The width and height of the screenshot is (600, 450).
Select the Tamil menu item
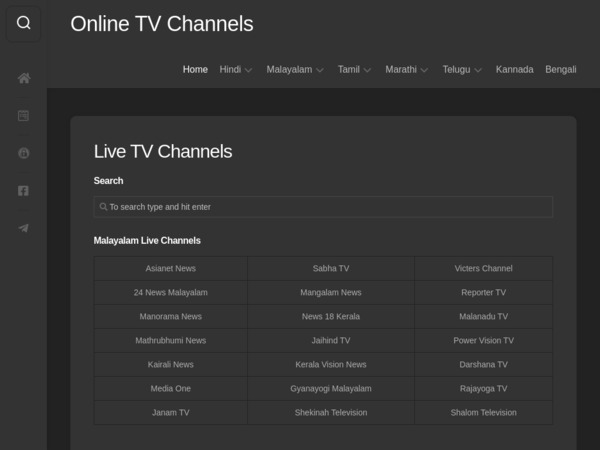tap(349, 69)
